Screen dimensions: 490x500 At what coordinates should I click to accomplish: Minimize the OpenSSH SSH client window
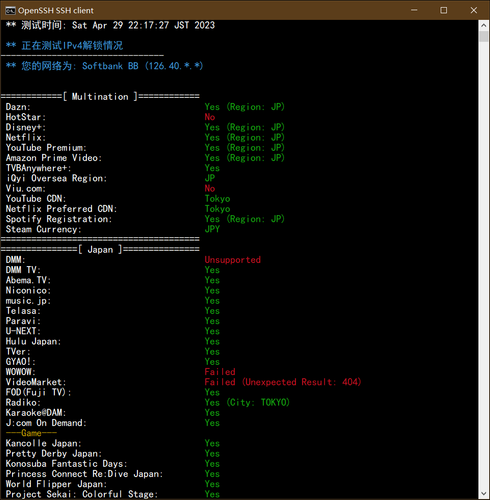click(414, 10)
